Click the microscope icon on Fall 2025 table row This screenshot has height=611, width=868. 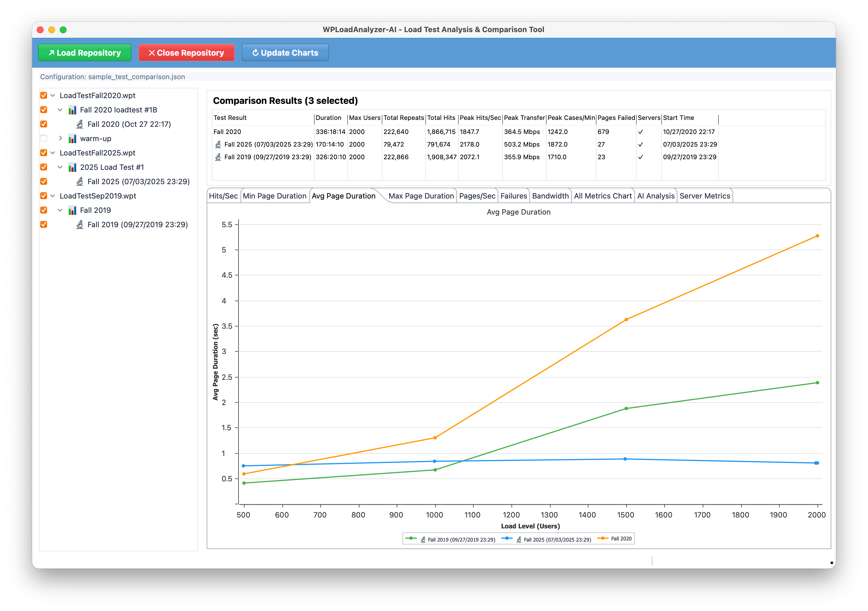click(218, 145)
